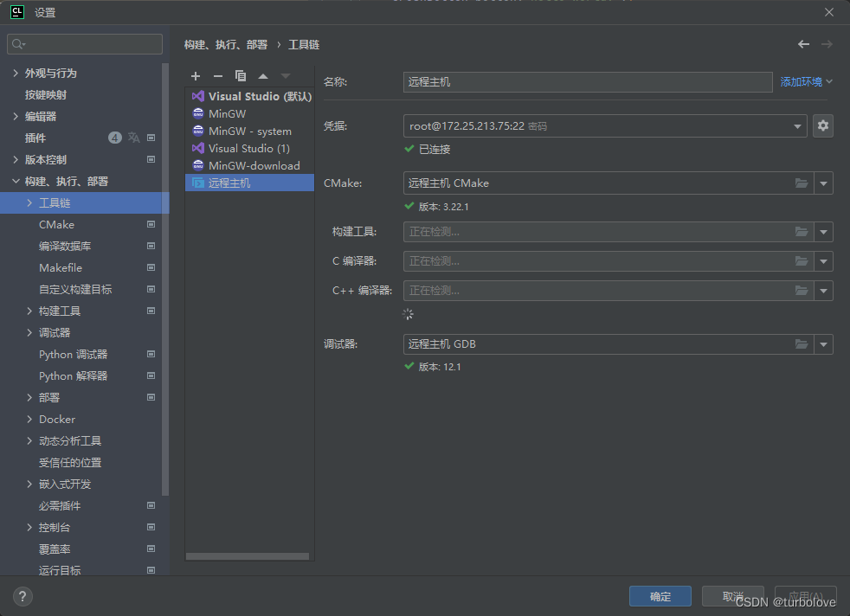Screen dimensions: 850x616
Task: Expand the 外观与行为 section
Action: coord(17,73)
